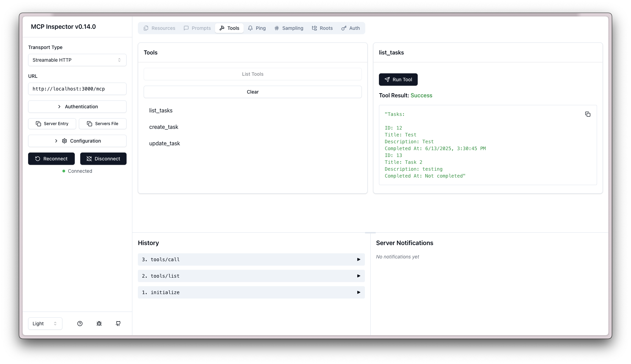The height and width of the screenshot is (364, 631).
Task: Click the Disconnect button
Action: [x=103, y=159]
